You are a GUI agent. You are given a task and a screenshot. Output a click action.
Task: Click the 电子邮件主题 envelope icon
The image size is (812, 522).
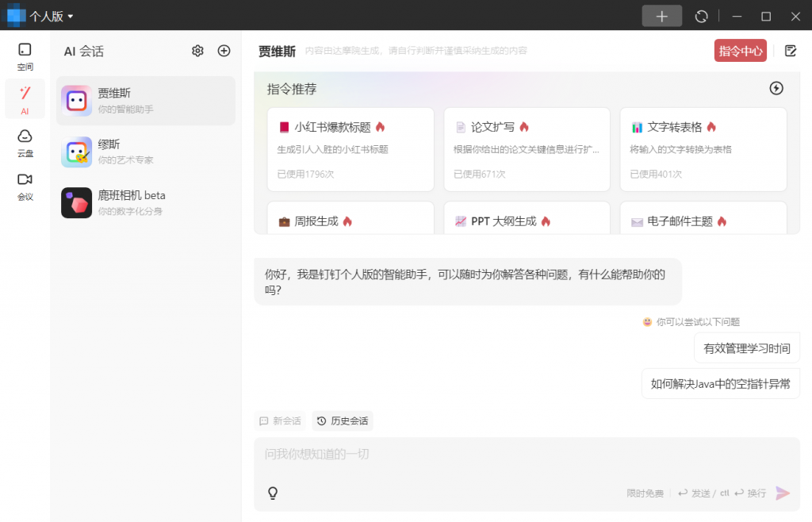click(637, 222)
